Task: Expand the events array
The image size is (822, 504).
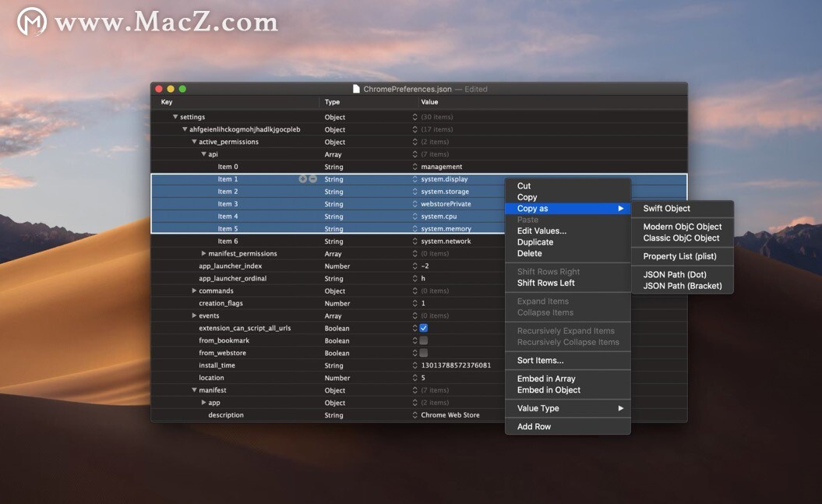Action: [194, 315]
